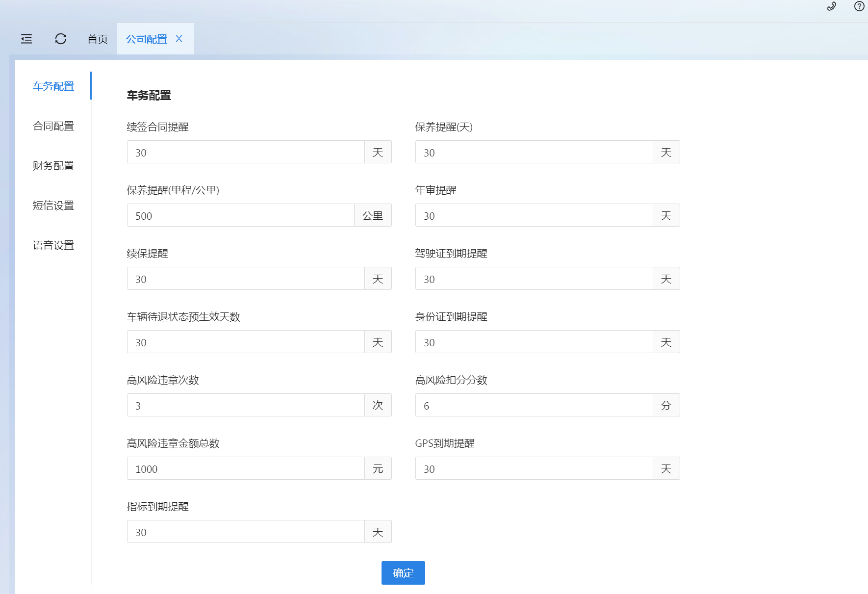Switch to the 首页 tab
Image resolution: width=868 pixels, height=594 pixels.
(x=98, y=39)
